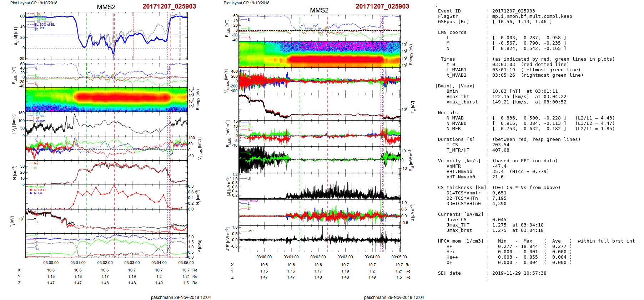Click 'Plot Layout GP 19/10/2018' above left plot

[x=34, y=3]
